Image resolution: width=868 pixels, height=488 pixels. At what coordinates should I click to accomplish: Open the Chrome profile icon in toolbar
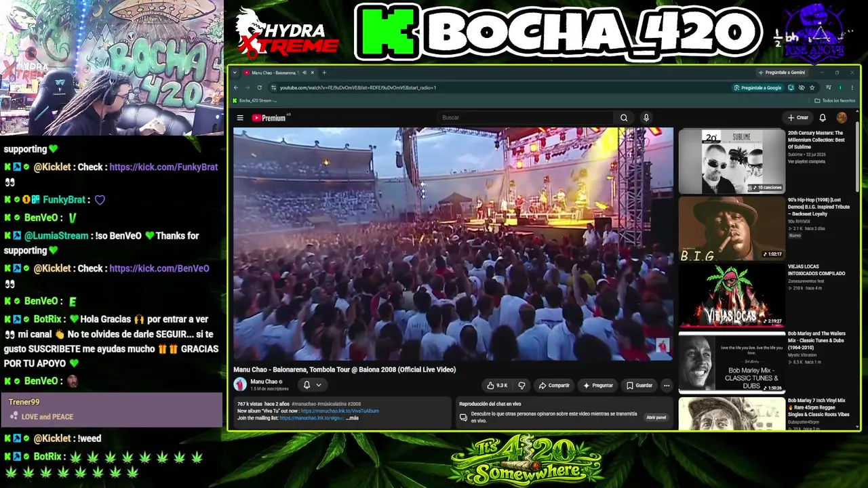(840, 87)
